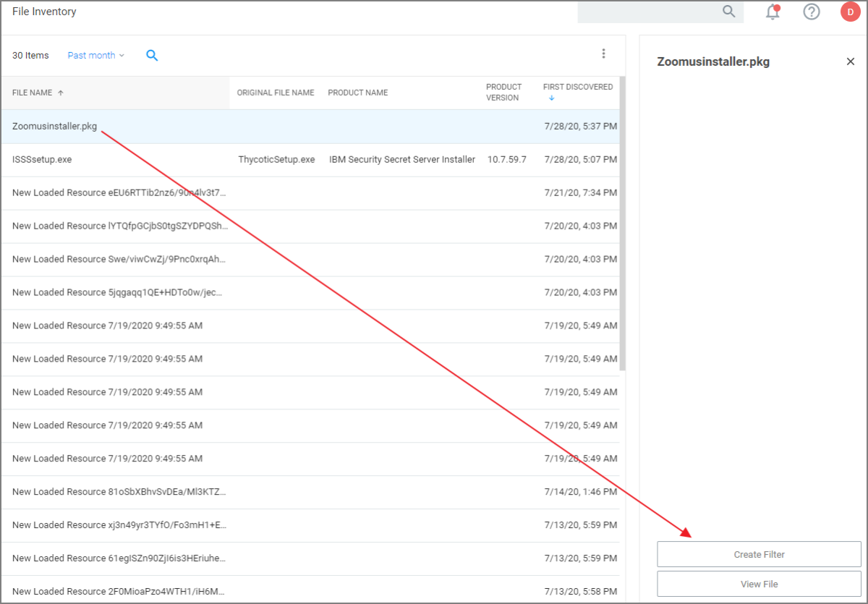Type in the top search input field

coord(647,12)
